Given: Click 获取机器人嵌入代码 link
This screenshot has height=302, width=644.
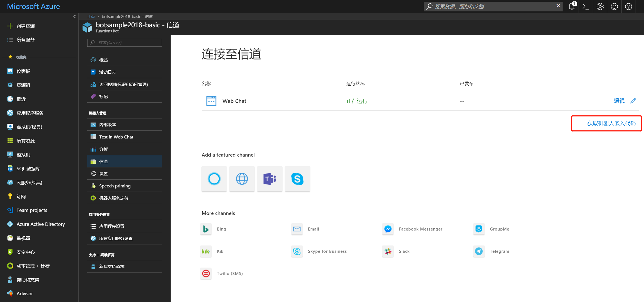Looking at the screenshot, I should click(611, 123).
